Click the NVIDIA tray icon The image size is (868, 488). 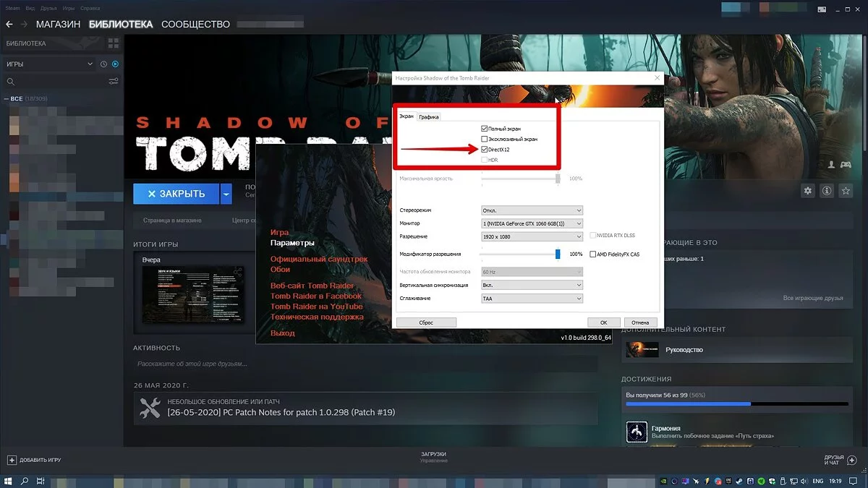[664, 481]
